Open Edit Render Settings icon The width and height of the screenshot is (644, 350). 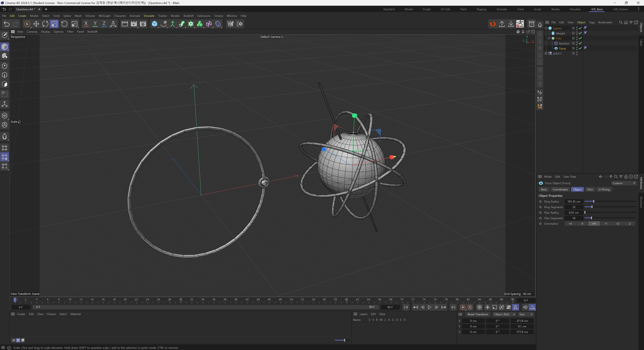click(143, 24)
